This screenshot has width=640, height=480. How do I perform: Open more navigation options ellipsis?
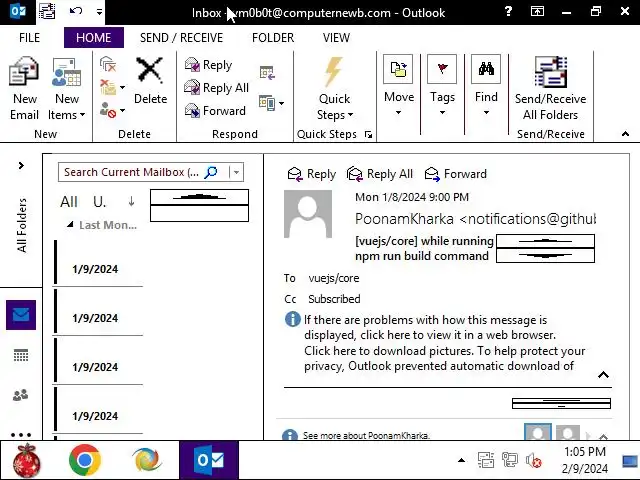[x=21, y=435]
